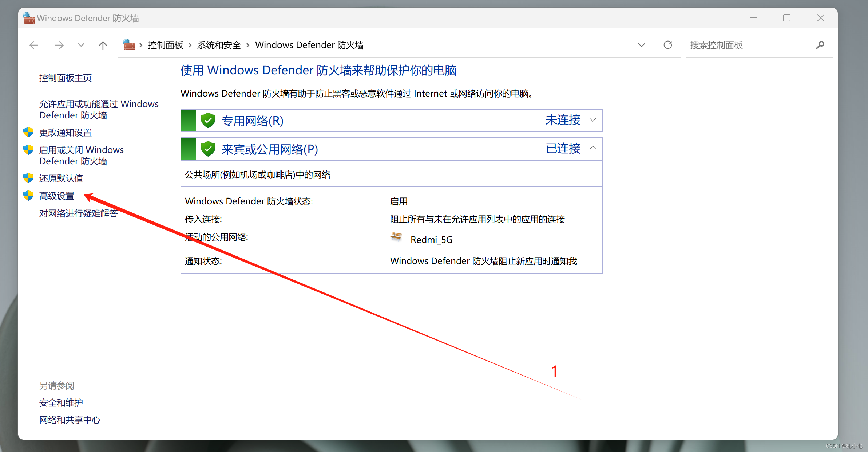Navigate to 控制面板 breadcrumb
Screen dimensions: 868x452
pos(165,45)
